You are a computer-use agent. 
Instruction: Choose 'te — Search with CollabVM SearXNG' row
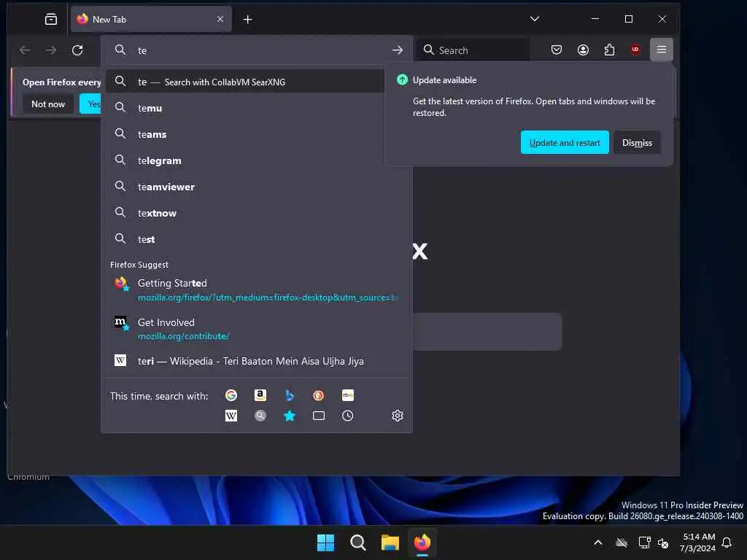pos(245,82)
